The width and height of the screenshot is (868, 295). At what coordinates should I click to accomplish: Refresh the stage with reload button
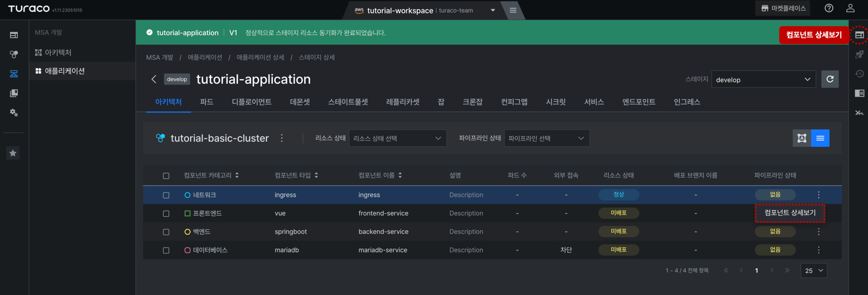pos(830,79)
